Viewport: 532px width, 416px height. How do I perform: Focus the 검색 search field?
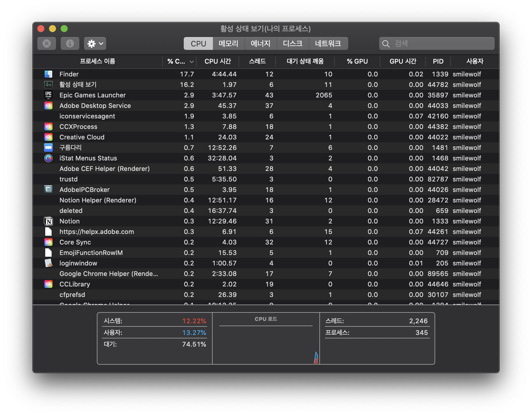437,43
